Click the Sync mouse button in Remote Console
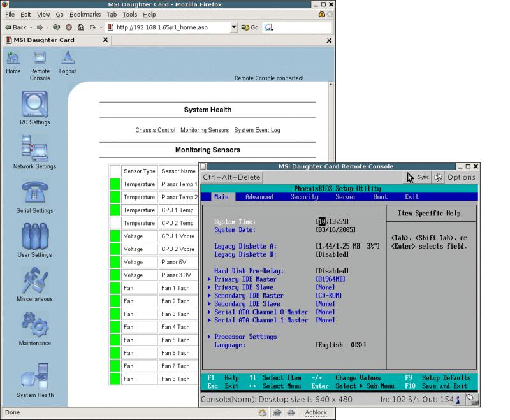 [x=418, y=177]
